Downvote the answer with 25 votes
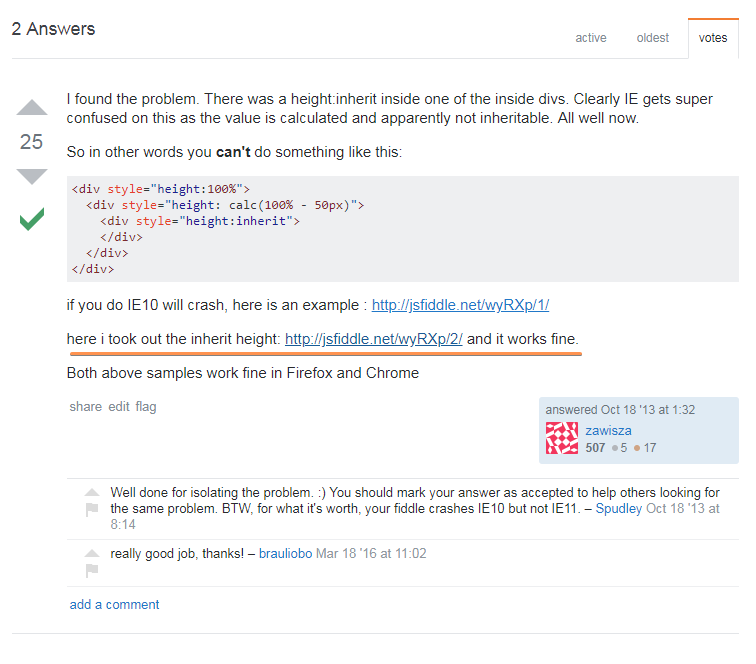 coord(32,176)
